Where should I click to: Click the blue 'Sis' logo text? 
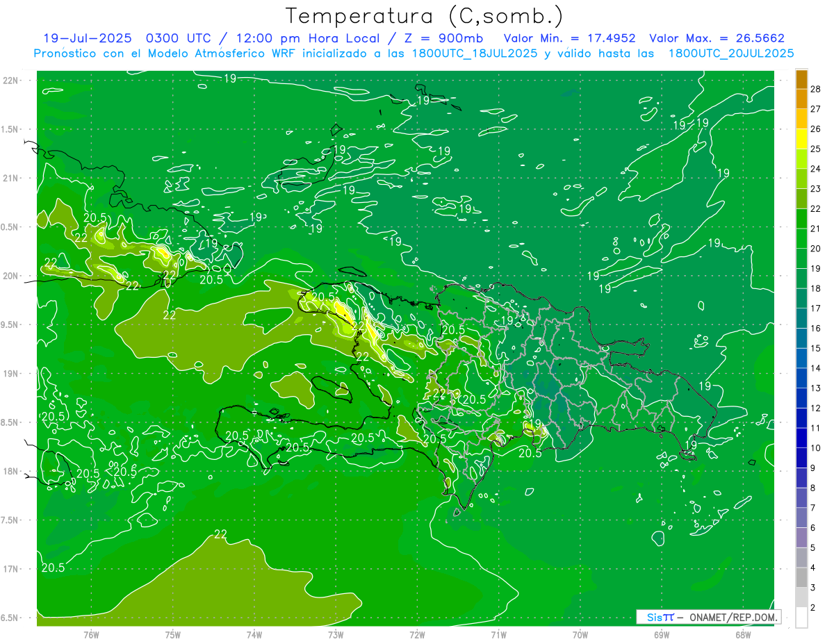point(655,617)
